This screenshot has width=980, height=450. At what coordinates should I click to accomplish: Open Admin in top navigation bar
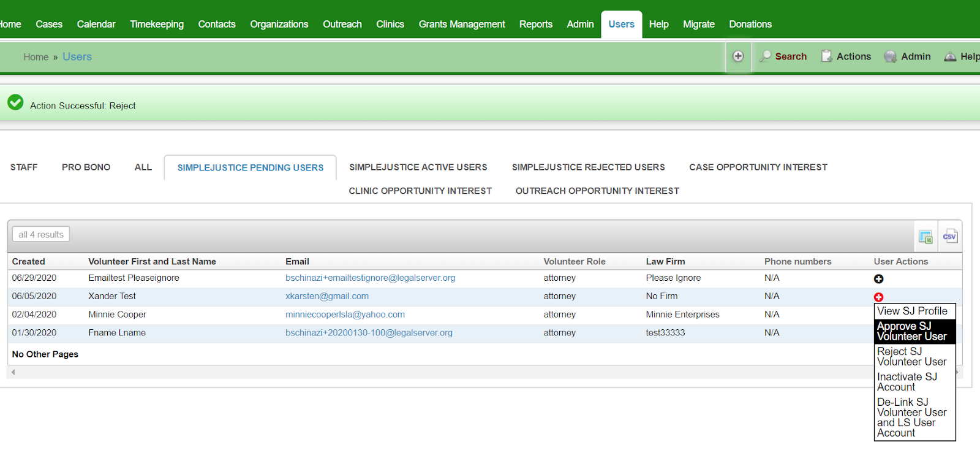click(580, 24)
